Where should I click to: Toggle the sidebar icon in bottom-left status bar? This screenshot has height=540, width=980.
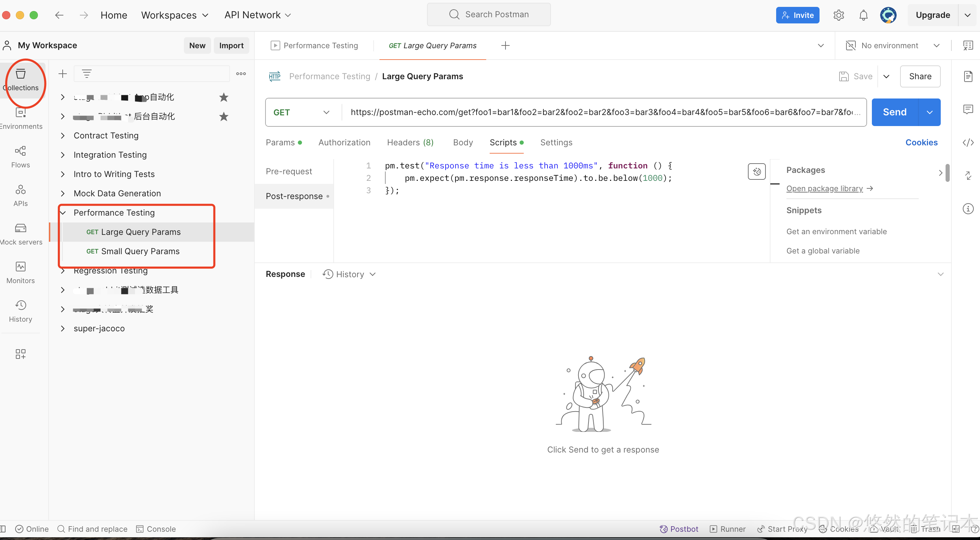[3, 529]
